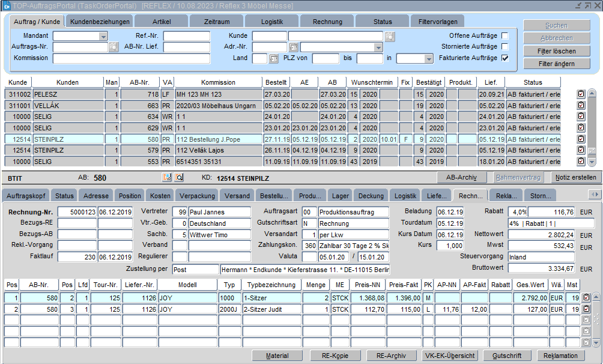
Task: Click the clipboard icon for the 2-Sitzer Judit position
Action: click(586, 309)
